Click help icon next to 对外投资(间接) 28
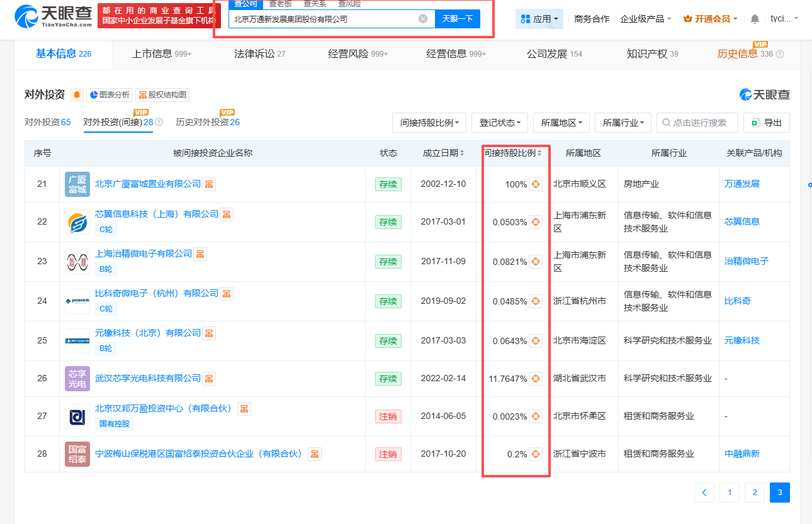 159,122
